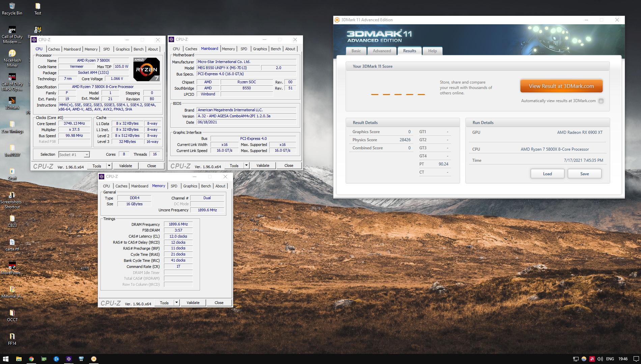Open the Stuff desktop folder
The height and width of the screenshot is (364, 641).
12,174
